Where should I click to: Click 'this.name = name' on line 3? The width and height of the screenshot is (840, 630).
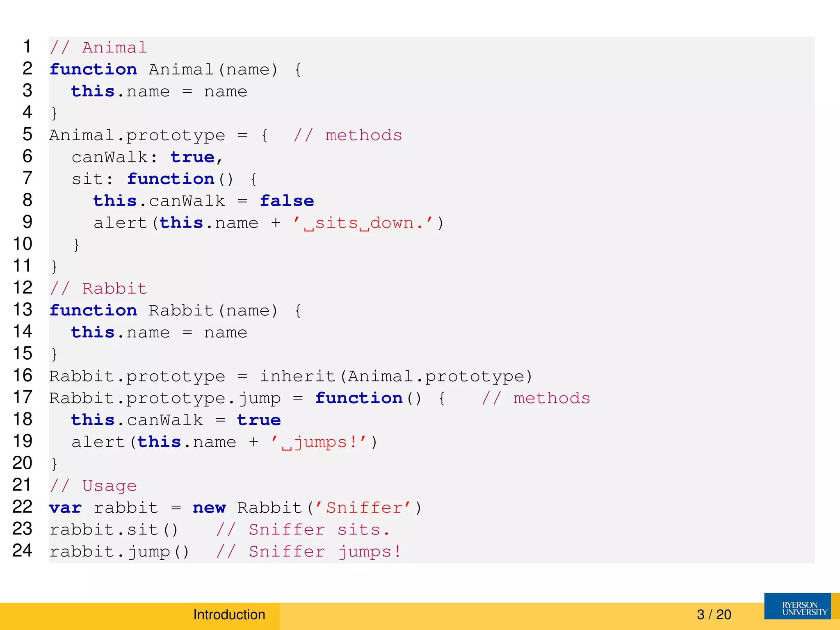[x=159, y=91]
